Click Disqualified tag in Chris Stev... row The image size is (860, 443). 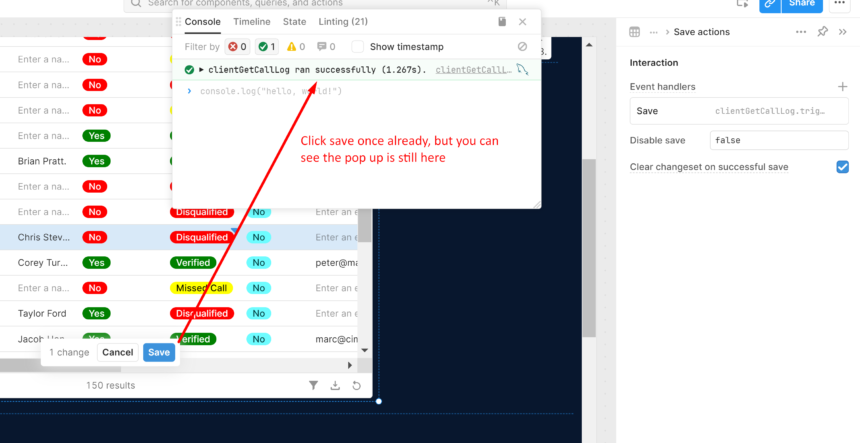[201, 237]
